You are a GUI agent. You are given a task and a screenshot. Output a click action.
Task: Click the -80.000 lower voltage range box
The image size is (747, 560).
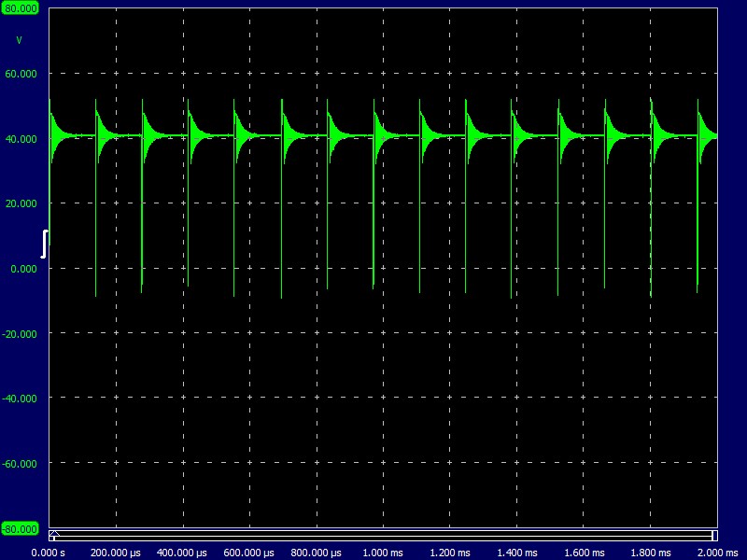click(x=20, y=529)
